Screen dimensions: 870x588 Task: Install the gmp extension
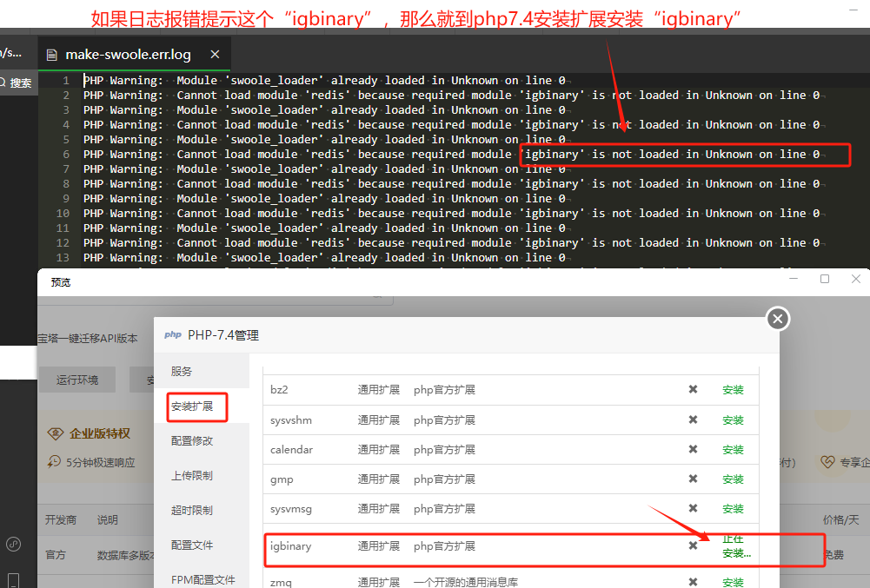733,479
